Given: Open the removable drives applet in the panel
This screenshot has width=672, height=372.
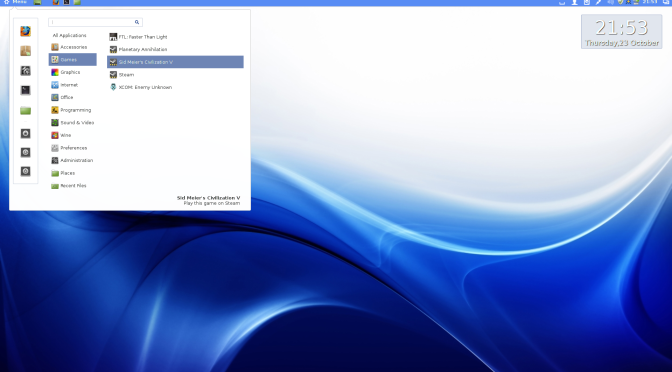Looking at the screenshot, I should click(x=587, y=2).
